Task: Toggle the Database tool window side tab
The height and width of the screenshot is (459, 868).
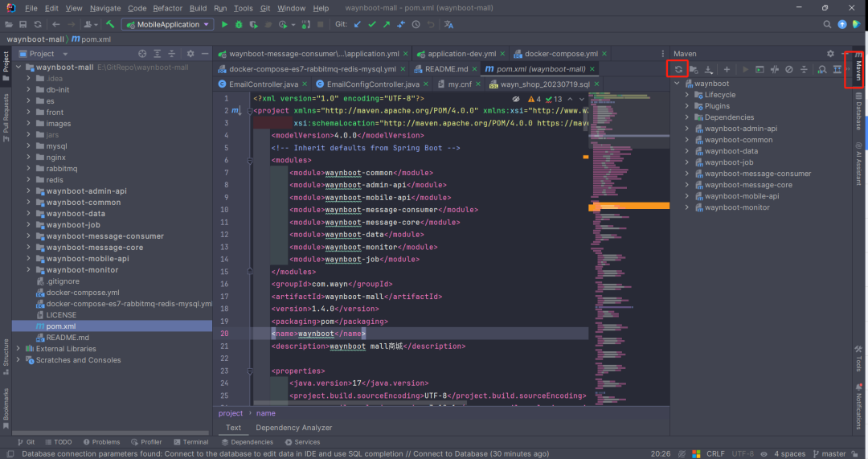Action: tap(858, 111)
